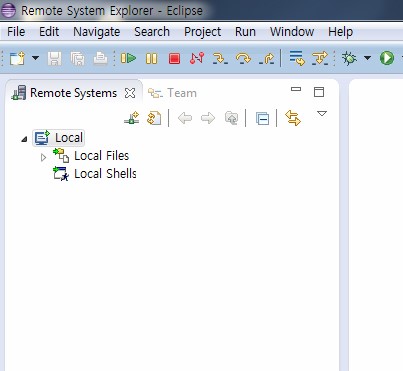
Task: Click the Step Into icon
Action: coord(220,59)
